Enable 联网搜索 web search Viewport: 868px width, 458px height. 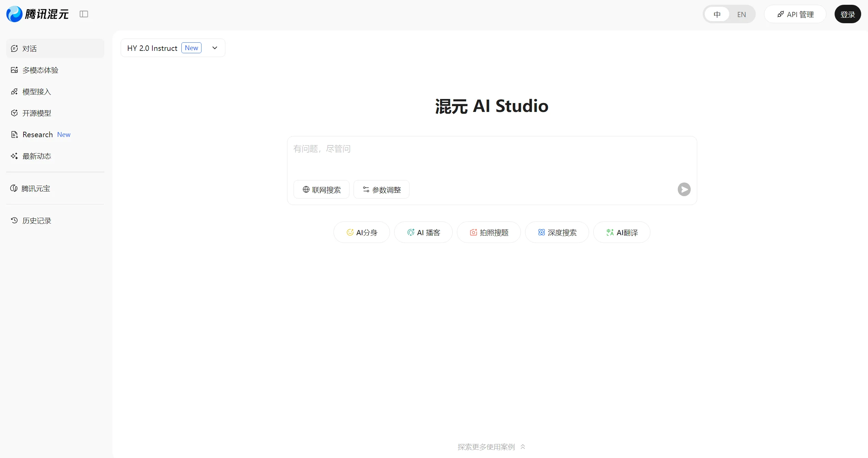coord(321,189)
